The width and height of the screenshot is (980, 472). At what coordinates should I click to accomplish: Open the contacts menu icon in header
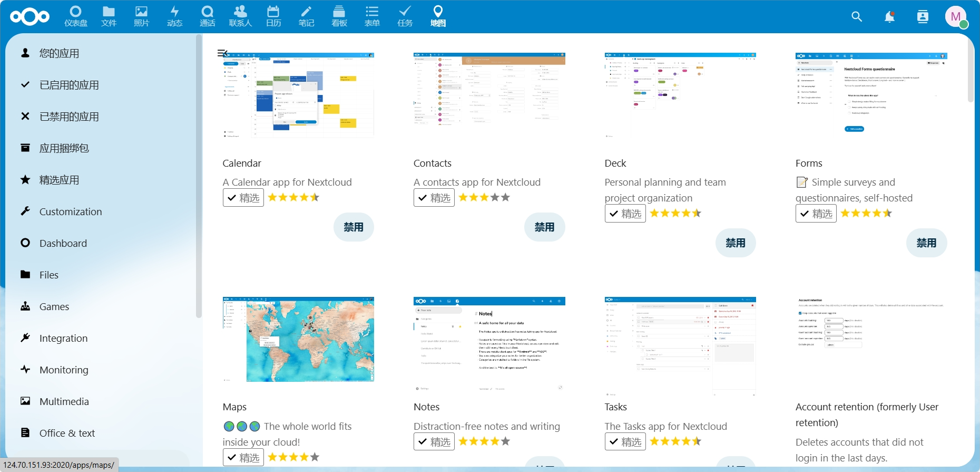(x=923, y=17)
